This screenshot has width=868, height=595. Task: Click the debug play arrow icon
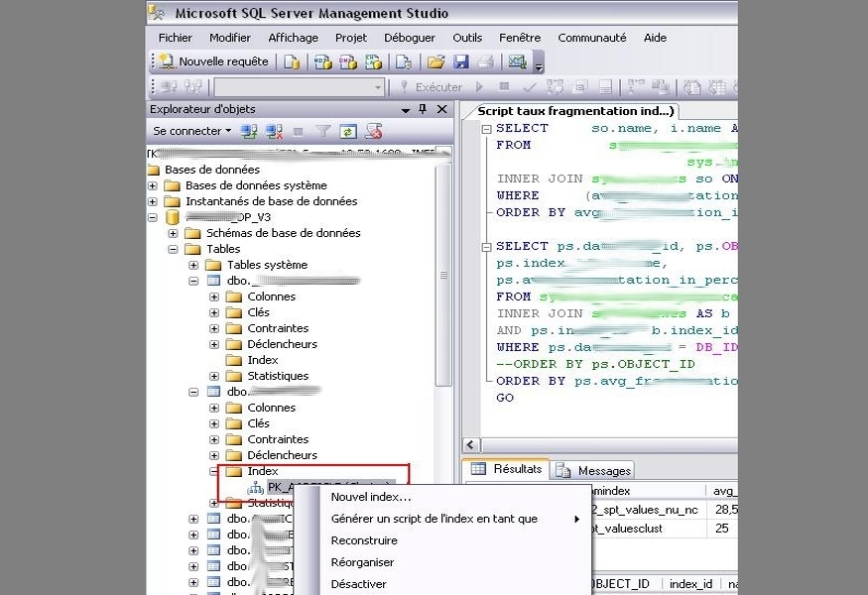click(x=479, y=87)
